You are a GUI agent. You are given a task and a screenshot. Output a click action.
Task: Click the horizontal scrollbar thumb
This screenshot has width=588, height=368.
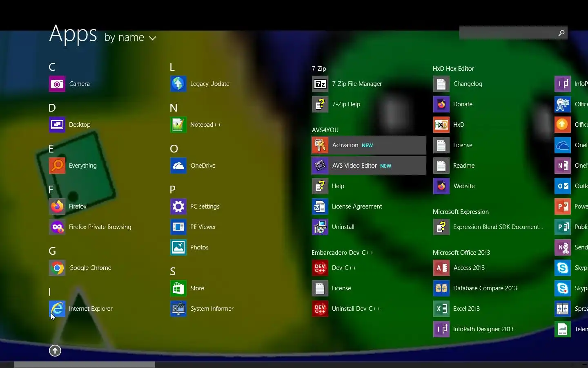[x=84, y=365]
